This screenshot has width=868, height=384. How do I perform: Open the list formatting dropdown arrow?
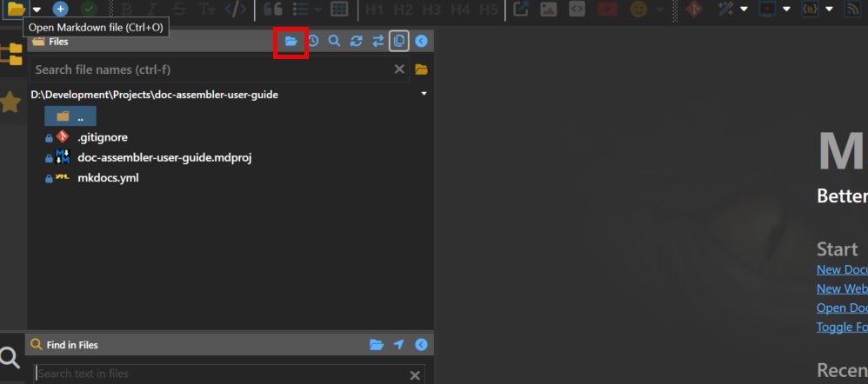point(318,10)
